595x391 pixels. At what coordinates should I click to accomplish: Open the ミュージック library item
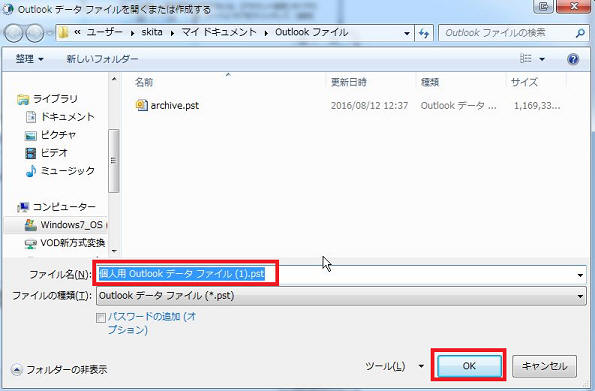(x=60, y=171)
